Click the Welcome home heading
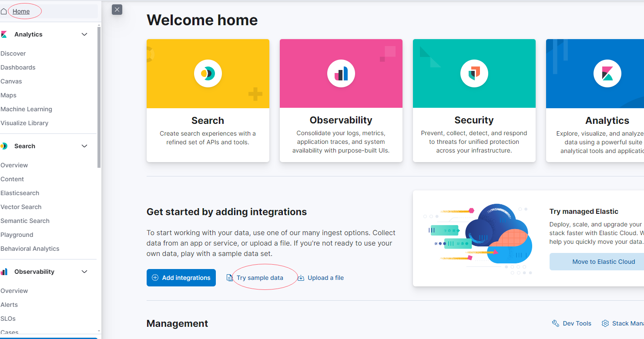The width and height of the screenshot is (644, 339). (x=202, y=20)
